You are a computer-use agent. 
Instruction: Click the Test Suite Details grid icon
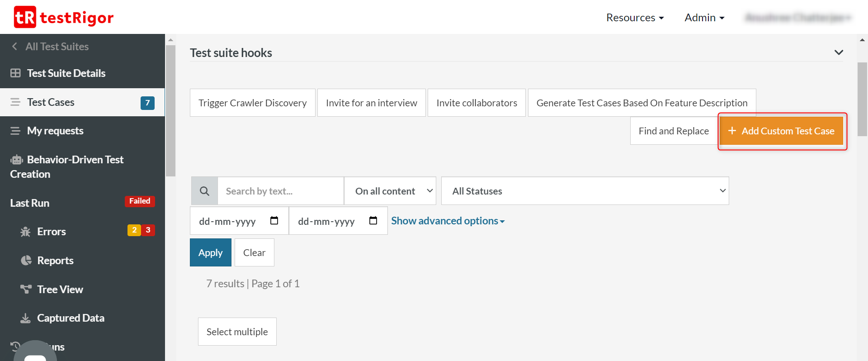click(15, 73)
